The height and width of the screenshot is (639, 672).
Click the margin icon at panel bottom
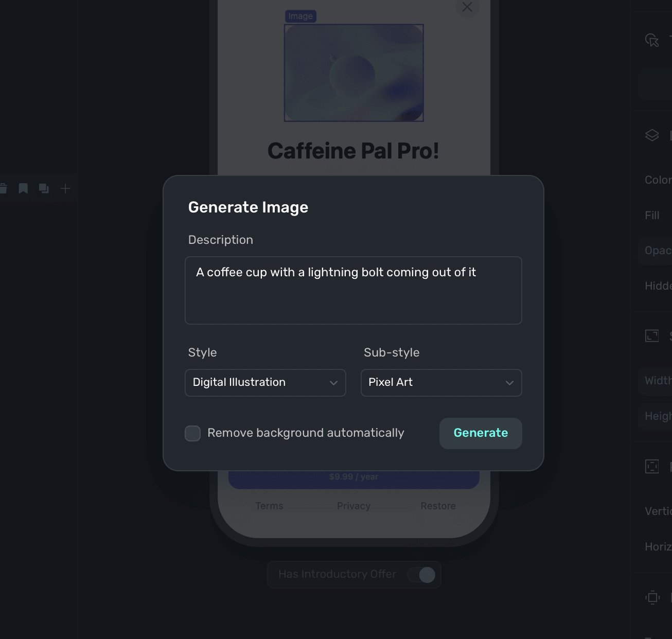pyautogui.click(x=652, y=597)
